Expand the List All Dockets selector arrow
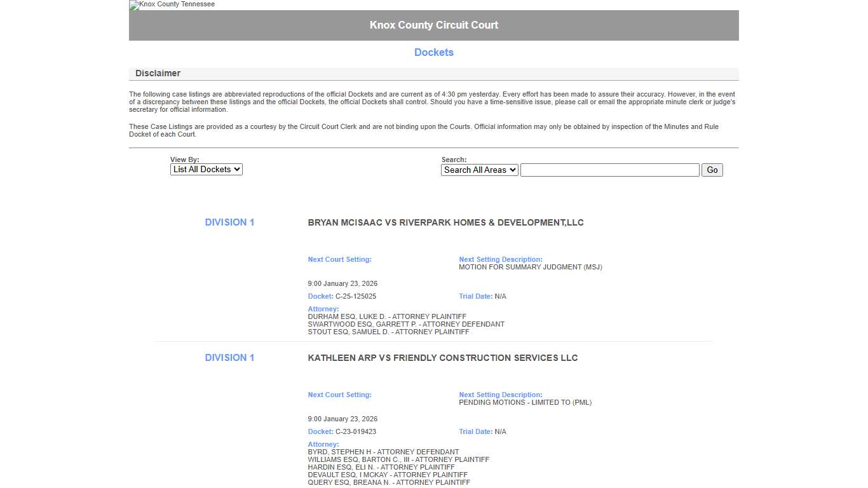This screenshot has height=488, width=868. click(x=237, y=169)
